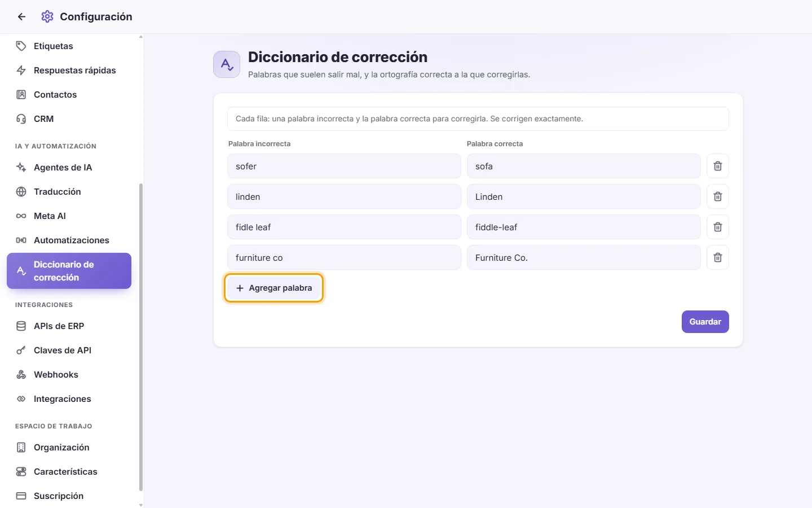Edit the correct word field 'fiddle-leaf'
Viewport: 812px width, 508px height.
click(x=584, y=227)
